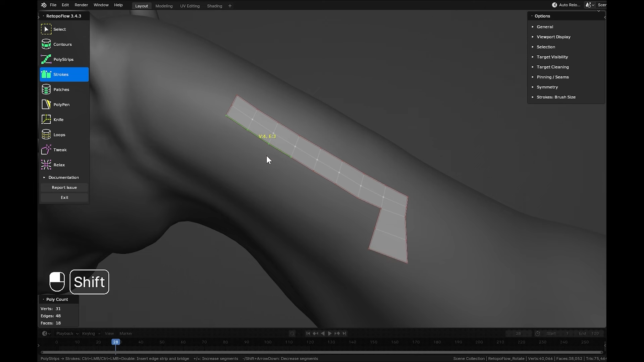Image resolution: width=644 pixels, height=362 pixels.
Task: Open the Symmetry options section
Action: (x=548, y=87)
